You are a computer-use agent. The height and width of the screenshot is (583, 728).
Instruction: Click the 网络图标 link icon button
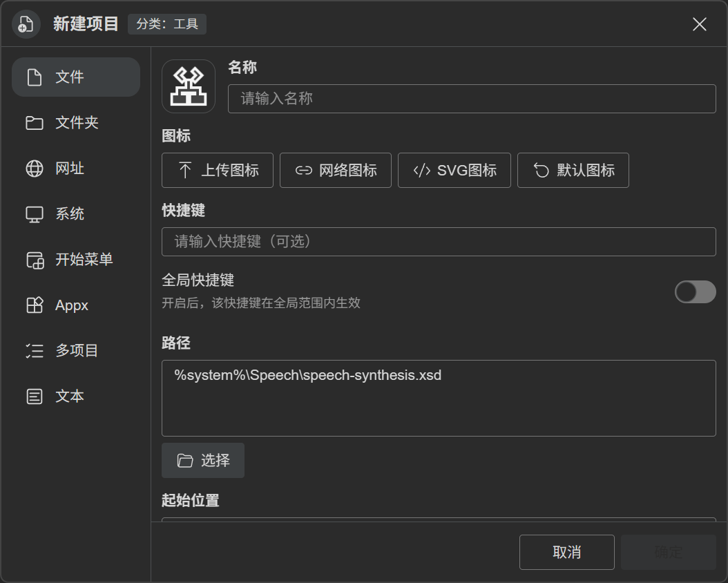click(x=336, y=171)
